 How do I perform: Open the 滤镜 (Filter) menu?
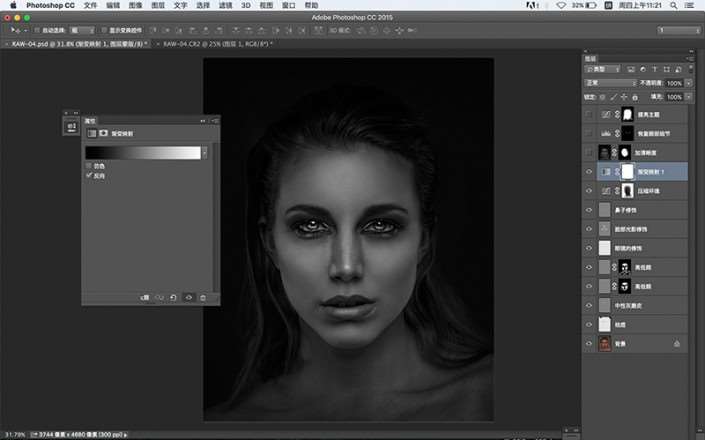pyautogui.click(x=226, y=6)
